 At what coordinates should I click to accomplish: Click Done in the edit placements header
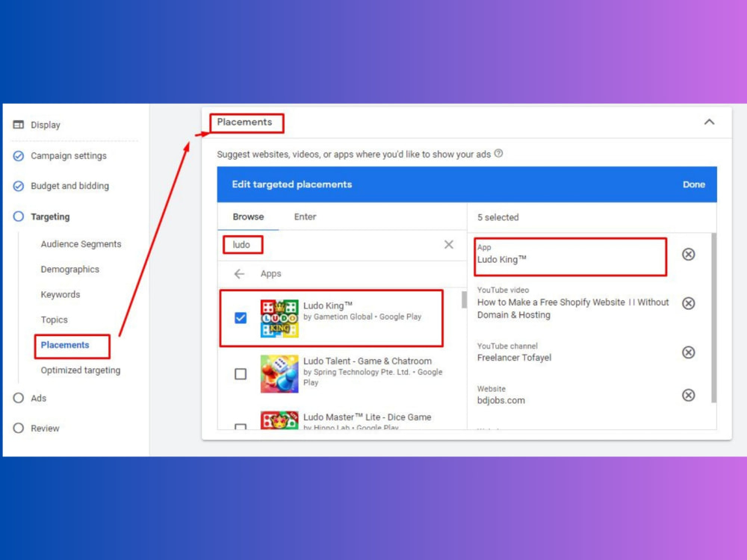pos(694,184)
